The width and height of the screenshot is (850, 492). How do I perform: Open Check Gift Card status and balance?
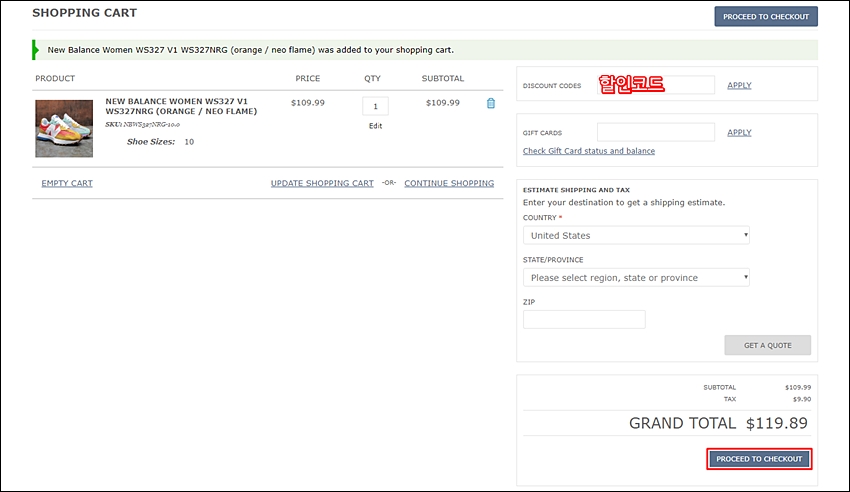pyautogui.click(x=589, y=151)
